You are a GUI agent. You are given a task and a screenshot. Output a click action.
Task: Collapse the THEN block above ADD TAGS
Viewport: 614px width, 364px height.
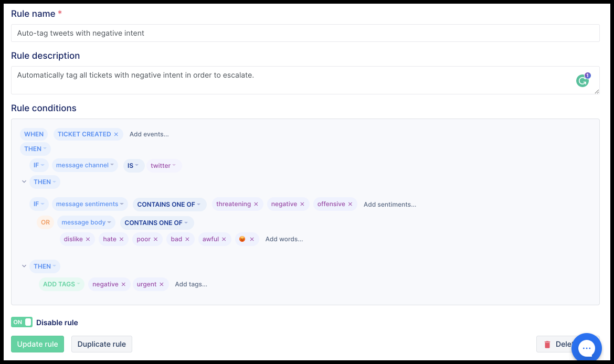[x=24, y=266]
